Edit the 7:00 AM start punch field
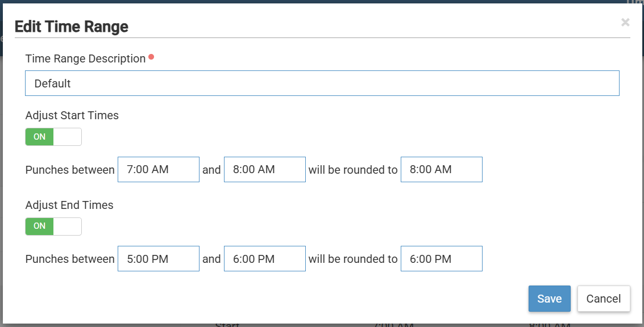644x327 pixels. (x=159, y=169)
